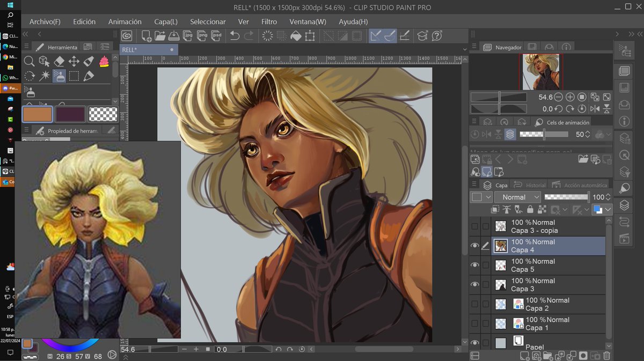Click the pink cake-shaped tool icon

[x=104, y=61]
